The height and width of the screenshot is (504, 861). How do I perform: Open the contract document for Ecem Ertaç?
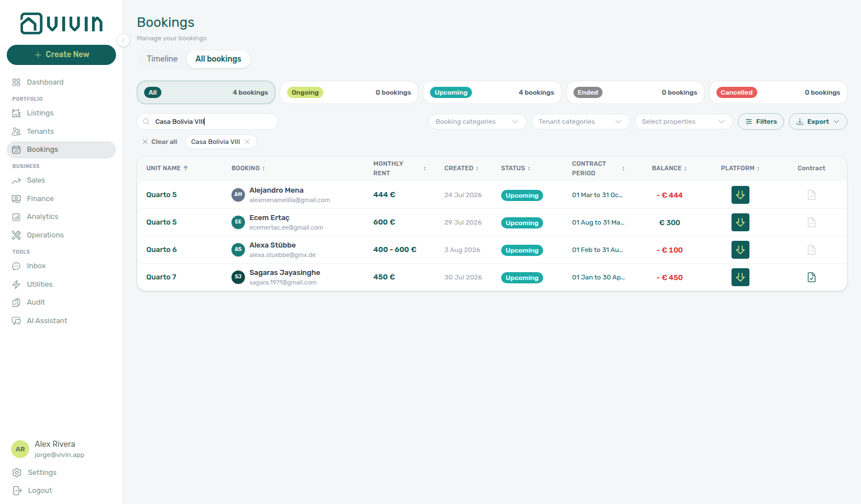click(x=812, y=222)
